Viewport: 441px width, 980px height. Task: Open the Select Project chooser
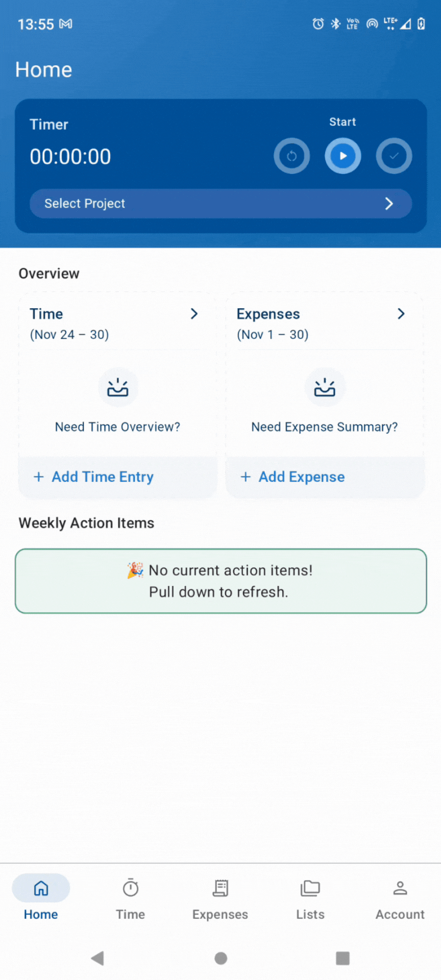coord(220,204)
